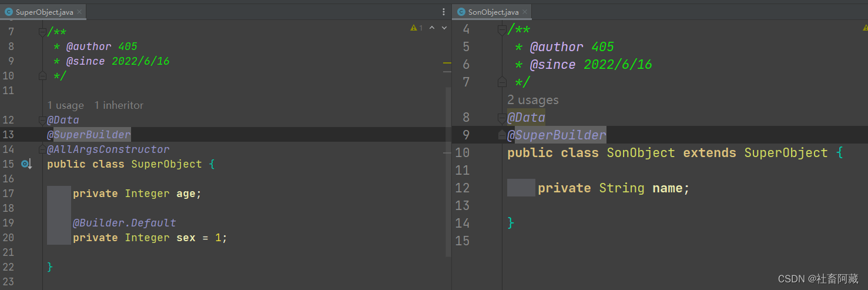868x290 pixels.
Task: Click the class icon on SuperObject.java tab
Action: 9,12
